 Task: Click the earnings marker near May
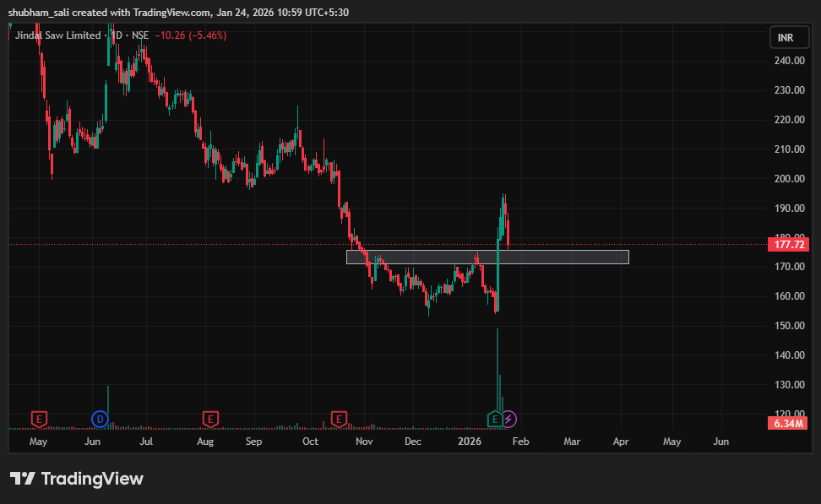tap(39, 420)
